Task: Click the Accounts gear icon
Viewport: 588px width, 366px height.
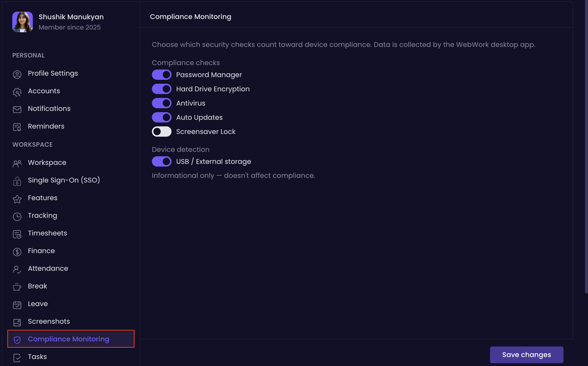Action: 17,92
